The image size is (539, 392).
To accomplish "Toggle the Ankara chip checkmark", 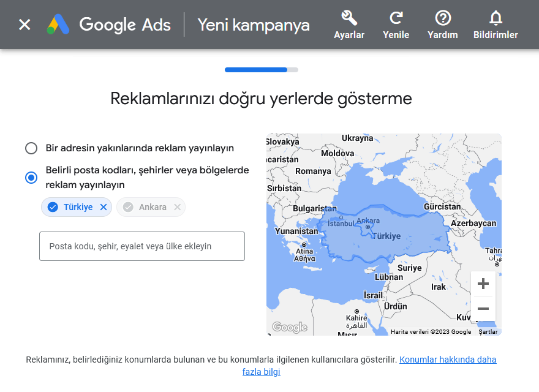I will point(128,207).
